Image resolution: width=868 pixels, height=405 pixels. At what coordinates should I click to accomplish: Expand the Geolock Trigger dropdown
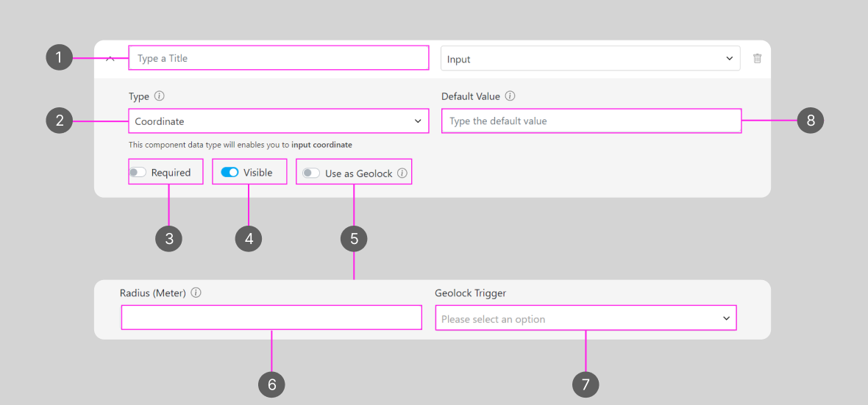coord(586,318)
